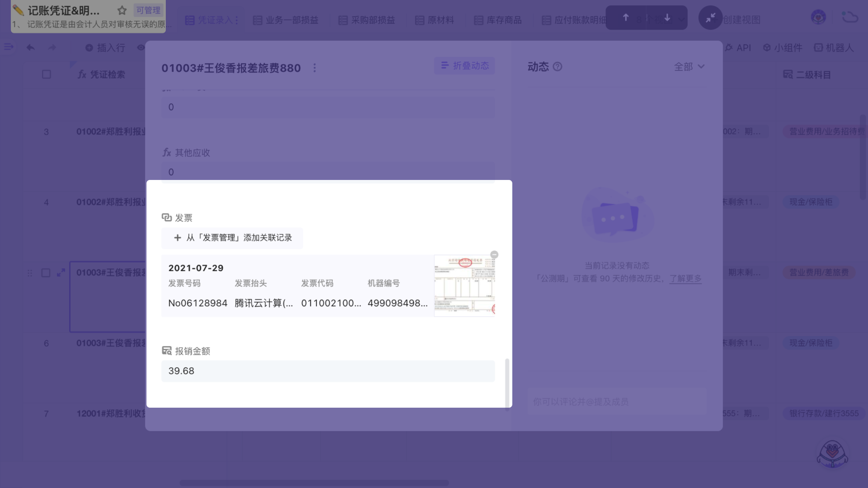Screen dimensions: 868x488
Task: Toggle the 折叠动态 activity panel button
Action: click(465, 66)
